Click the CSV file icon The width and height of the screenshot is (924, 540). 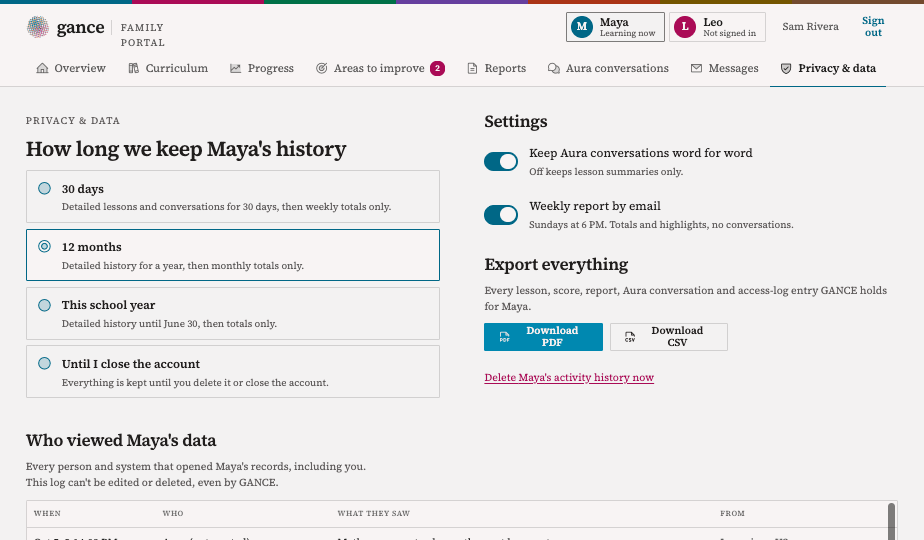(630, 337)
